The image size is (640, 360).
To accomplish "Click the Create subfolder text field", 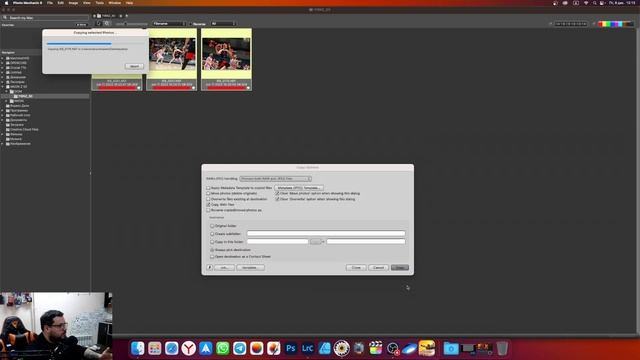I will (326, 234).
